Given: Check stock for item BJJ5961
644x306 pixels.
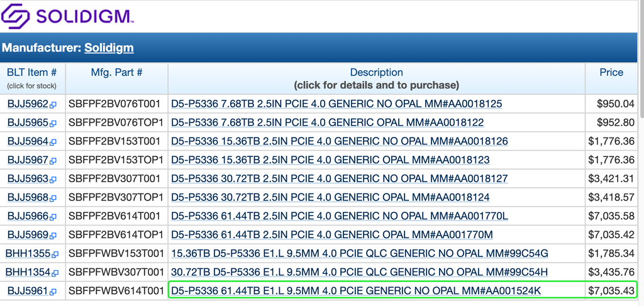Looking at the screenshot, I should click(28, 291).
